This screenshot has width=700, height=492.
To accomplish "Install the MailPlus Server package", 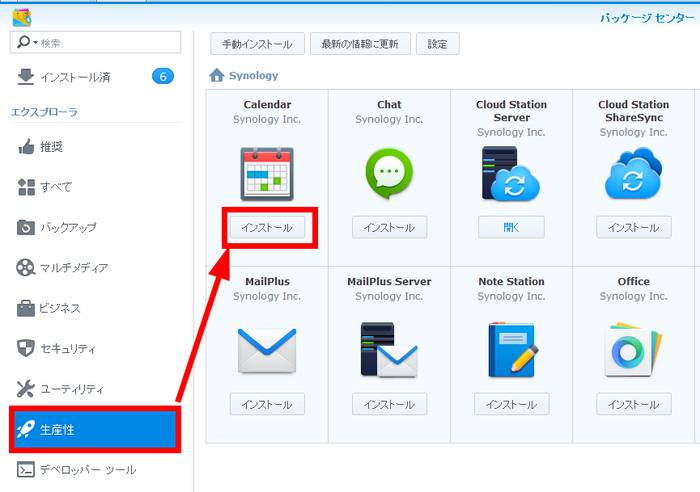I will (389, 404).
